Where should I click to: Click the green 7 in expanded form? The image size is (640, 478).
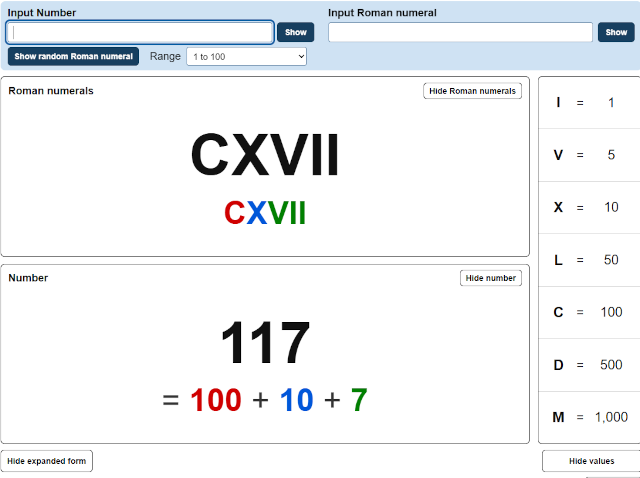359,400
